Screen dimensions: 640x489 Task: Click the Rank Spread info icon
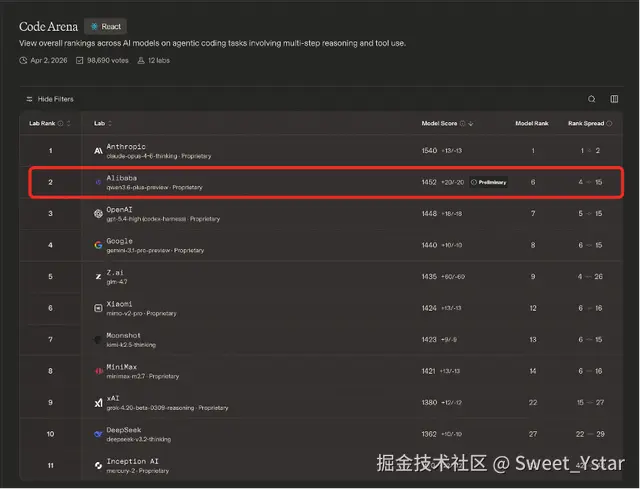[x=609, y=123]
